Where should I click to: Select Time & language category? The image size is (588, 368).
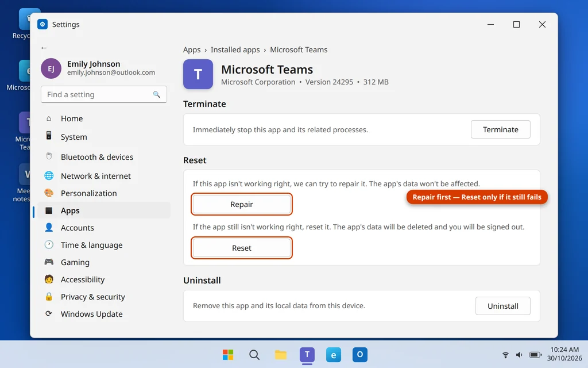coord(103,245)
